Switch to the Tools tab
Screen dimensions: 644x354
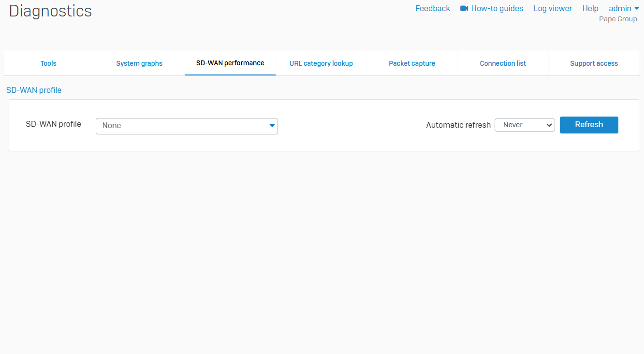click(48, 63)
